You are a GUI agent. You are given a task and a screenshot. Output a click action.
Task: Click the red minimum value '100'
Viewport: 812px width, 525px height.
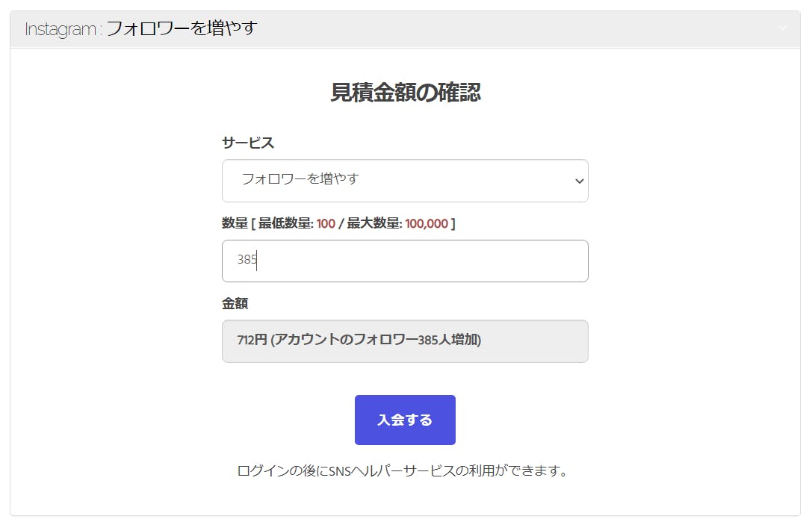pos(326,223)
